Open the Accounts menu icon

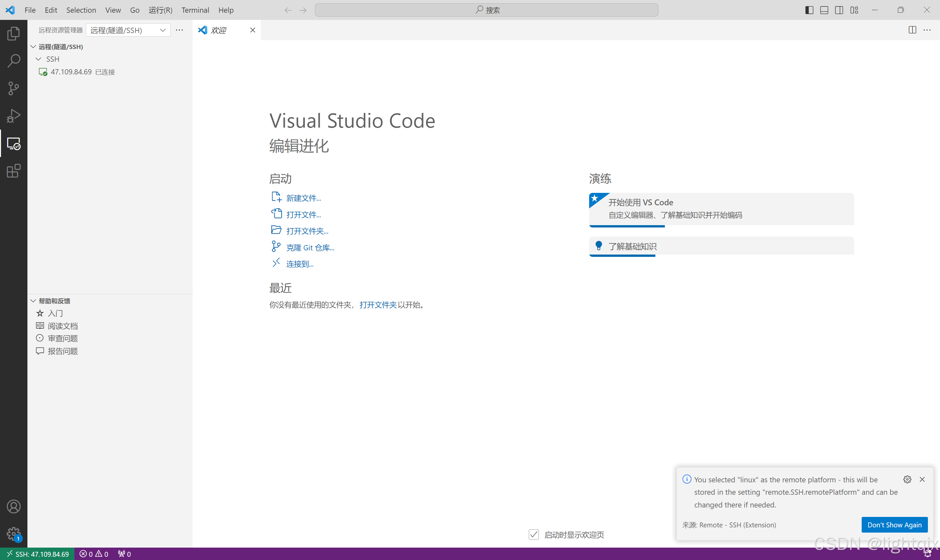14,506
